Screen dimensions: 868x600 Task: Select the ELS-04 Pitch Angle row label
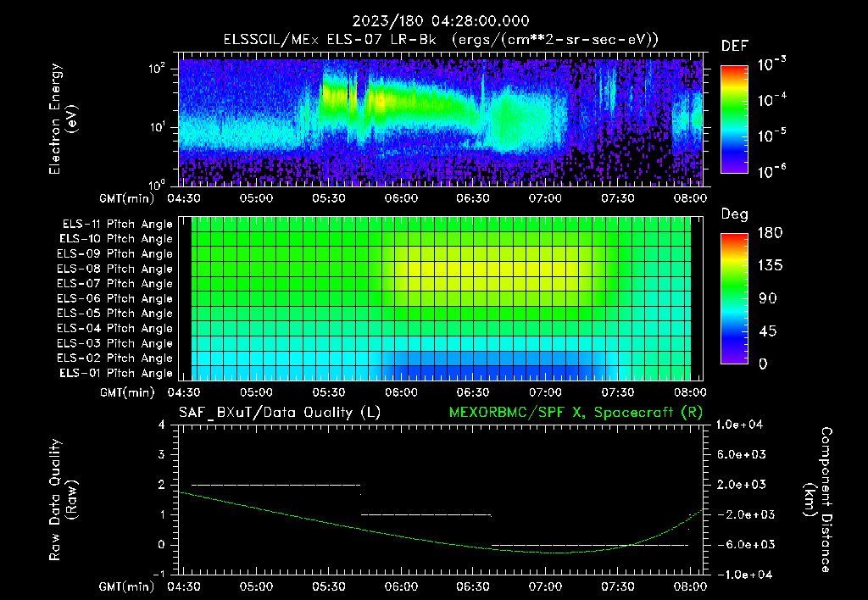(115, 328)
